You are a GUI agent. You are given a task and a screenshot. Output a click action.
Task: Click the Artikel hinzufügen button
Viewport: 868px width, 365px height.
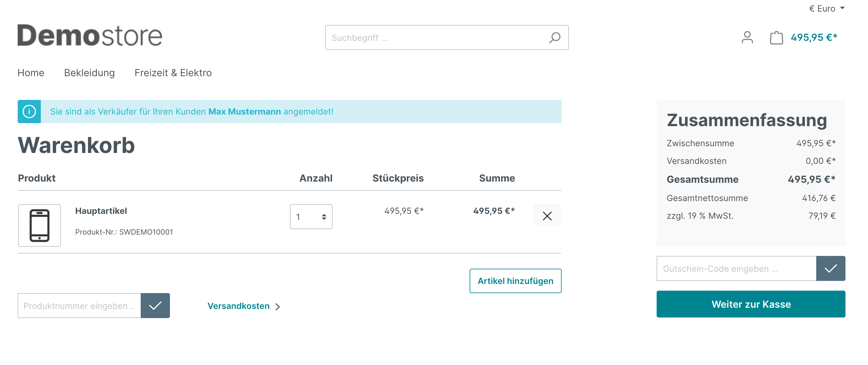tap(515, 281)
